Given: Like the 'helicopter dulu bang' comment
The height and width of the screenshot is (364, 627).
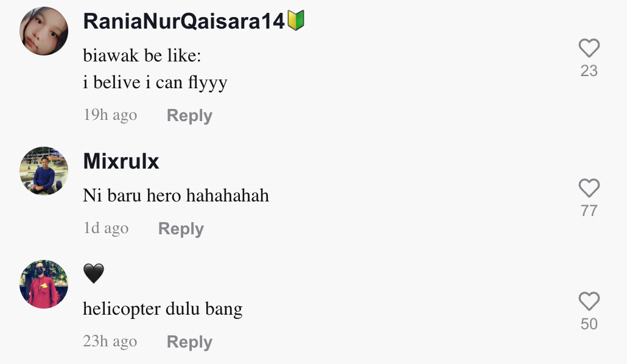Looking at the screenshot, I should (589, 301).
